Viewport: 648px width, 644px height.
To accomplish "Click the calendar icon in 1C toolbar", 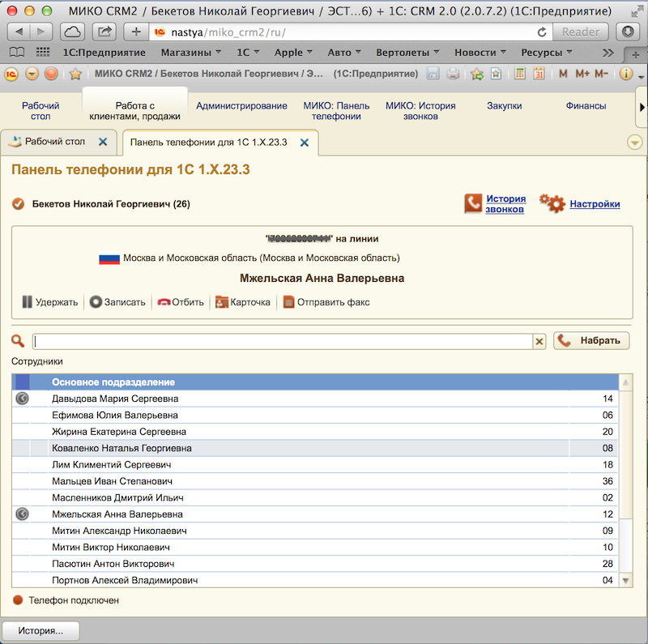I will click(x=539, y=74).
